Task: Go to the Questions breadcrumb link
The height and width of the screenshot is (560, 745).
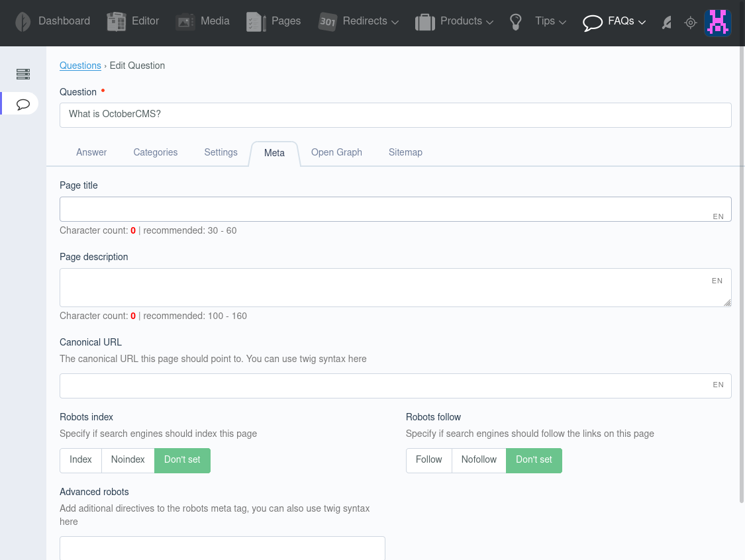Action: coord(80,66)
